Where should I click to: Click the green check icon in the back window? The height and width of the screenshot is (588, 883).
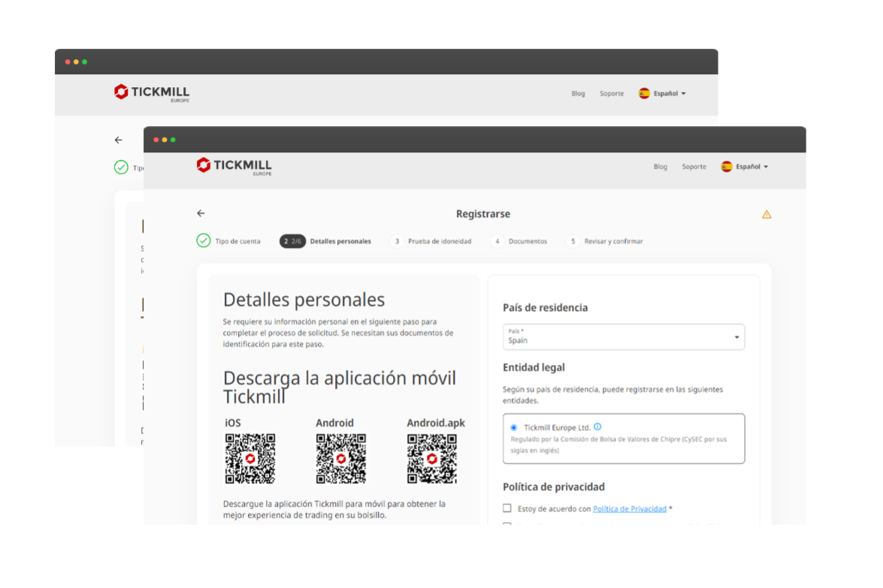pos(121,167)
